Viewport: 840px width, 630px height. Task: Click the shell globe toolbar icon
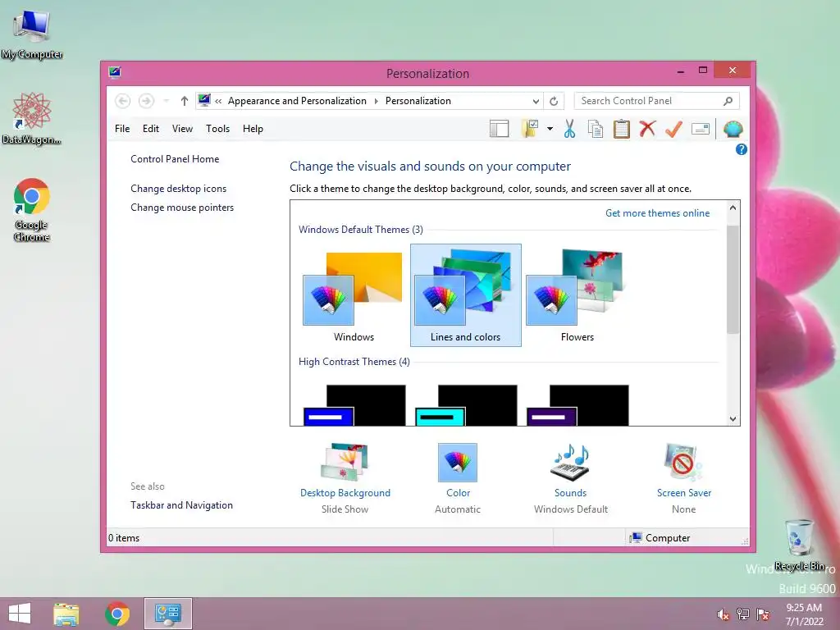click(x=733, y=129)
